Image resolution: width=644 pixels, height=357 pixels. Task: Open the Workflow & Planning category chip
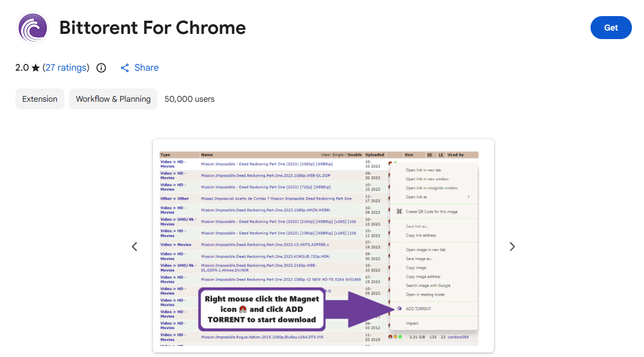pos(113,99)
